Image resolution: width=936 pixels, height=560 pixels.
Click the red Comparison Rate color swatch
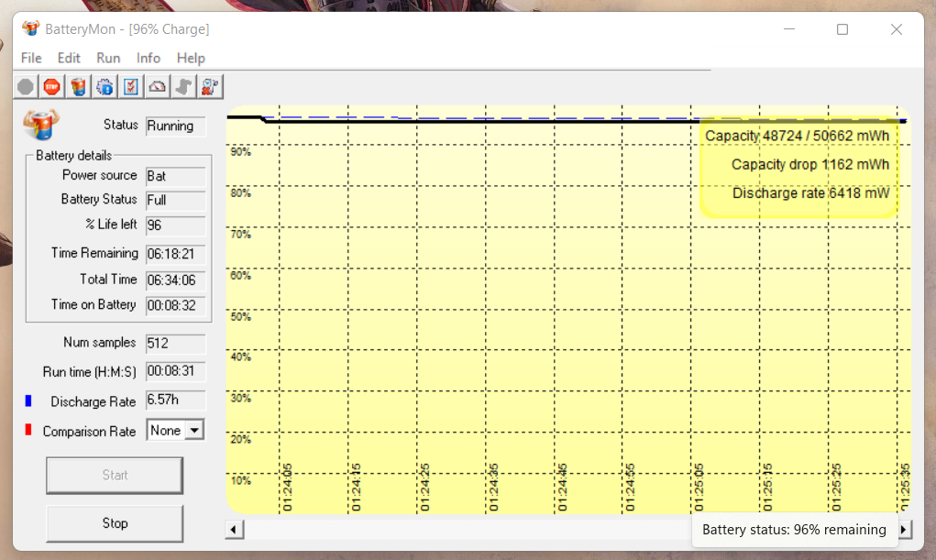point(28,430)
